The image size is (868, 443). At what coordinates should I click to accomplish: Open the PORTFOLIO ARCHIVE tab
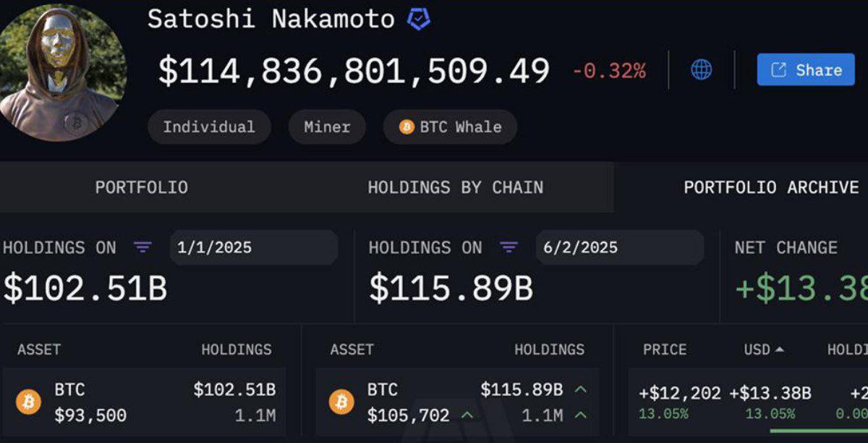coord(772,188)
